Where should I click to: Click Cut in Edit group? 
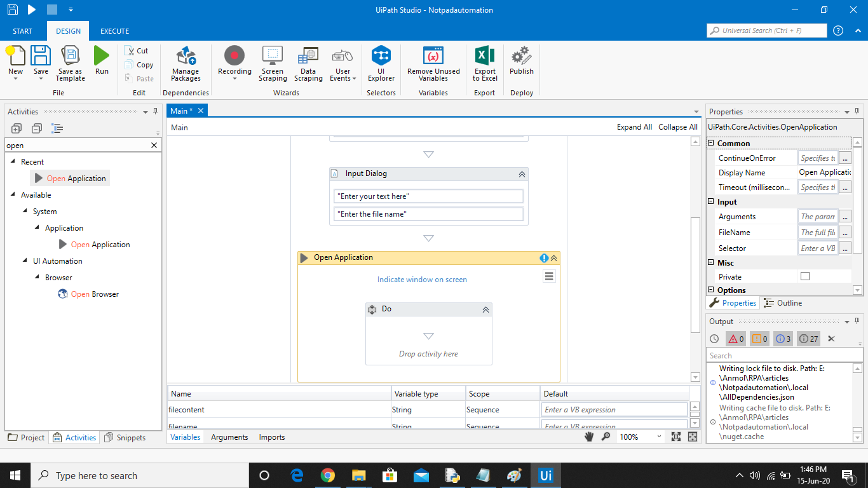pos(137,51)
